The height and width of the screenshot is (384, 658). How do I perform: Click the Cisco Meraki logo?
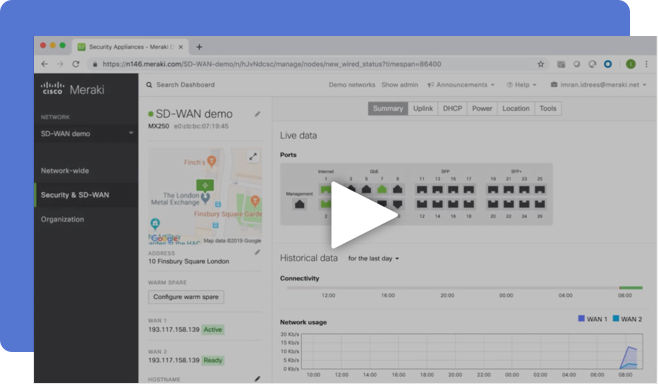click(73, 89)
